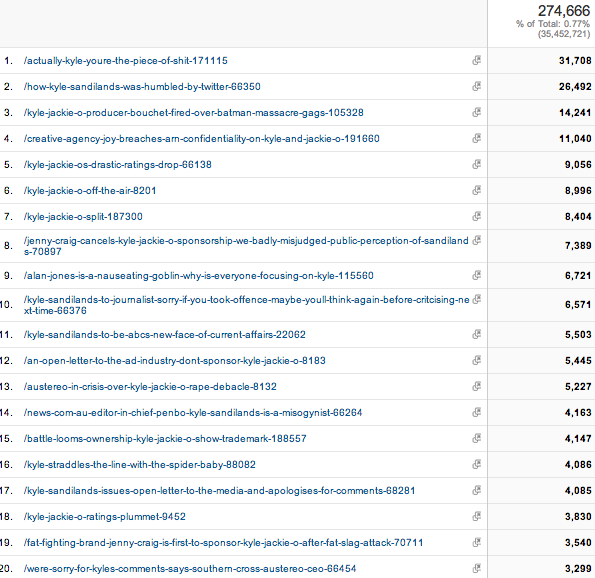Open the battle-looms-ownership trademark-188557 link
This screenshot has height=578, width=595.
coord(165,438)
